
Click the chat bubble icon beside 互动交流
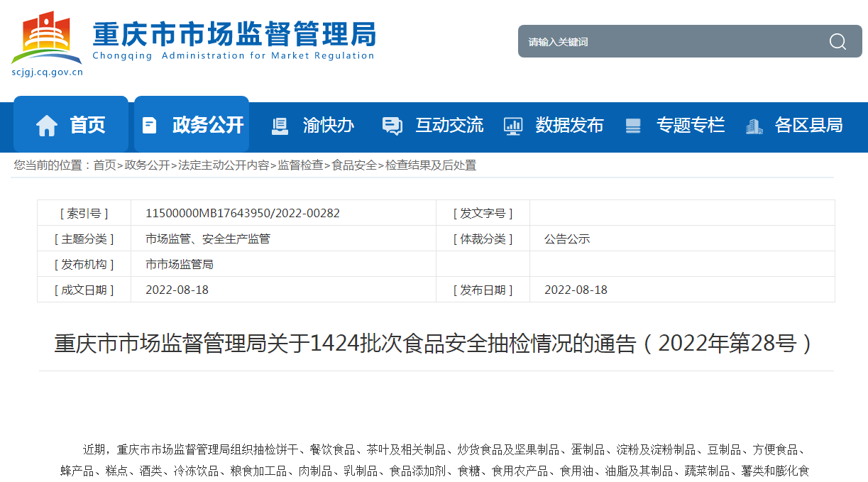(392, 126)
